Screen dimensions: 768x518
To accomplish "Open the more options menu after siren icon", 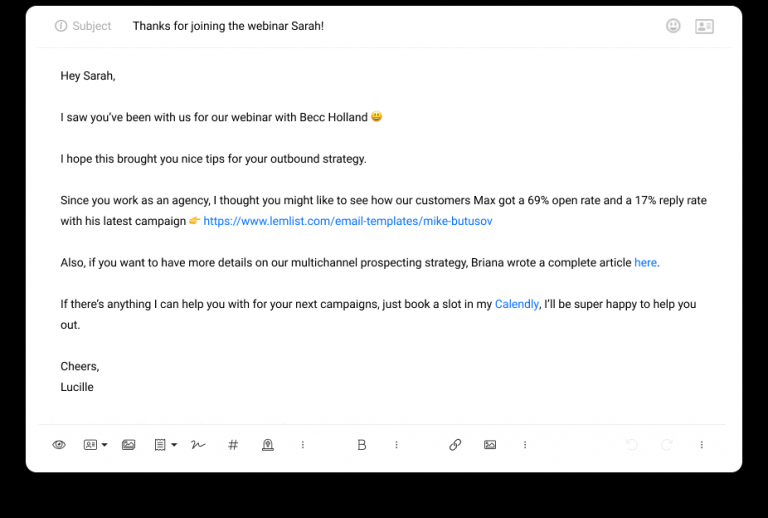I will [303, 445].
